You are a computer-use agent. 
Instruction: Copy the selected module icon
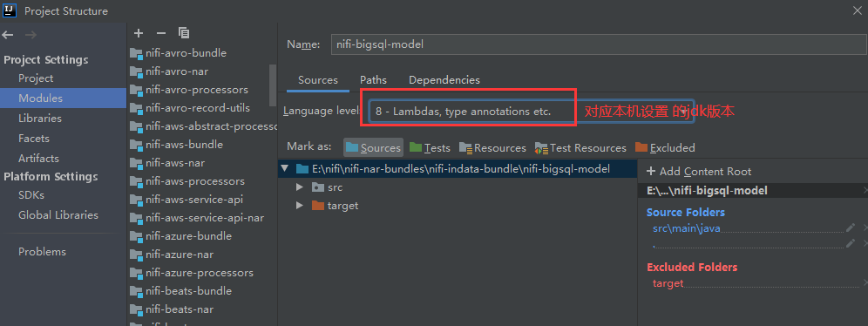click(x=184, y=33)
